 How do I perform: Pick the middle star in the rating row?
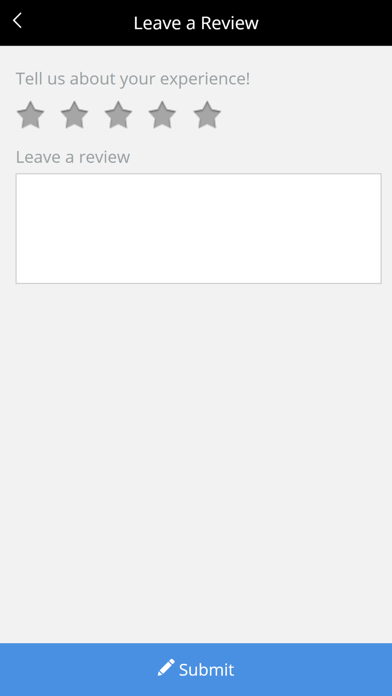[118, 115]
